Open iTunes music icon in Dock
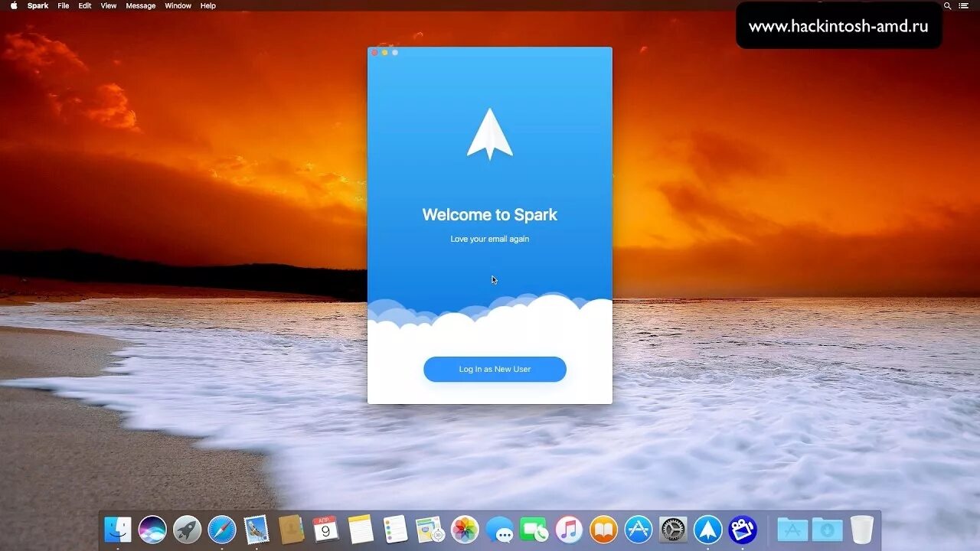Screen dimensions: 980x551 [569, 530]
